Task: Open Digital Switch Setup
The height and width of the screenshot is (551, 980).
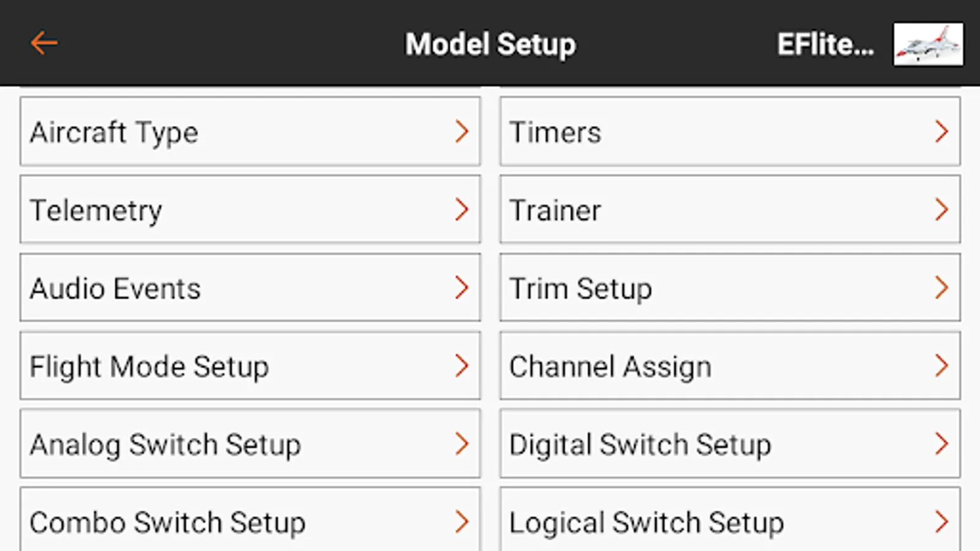Action: pyautogui.click(x=729, y=444)
